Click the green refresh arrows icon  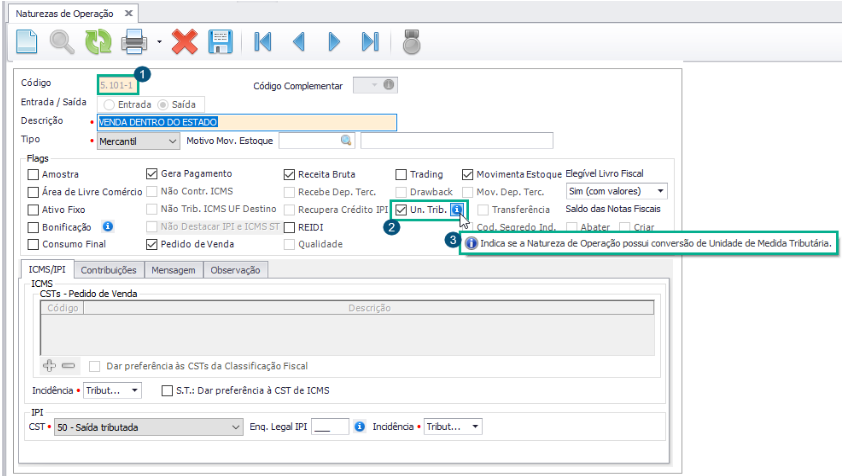[x=98, y=42]
